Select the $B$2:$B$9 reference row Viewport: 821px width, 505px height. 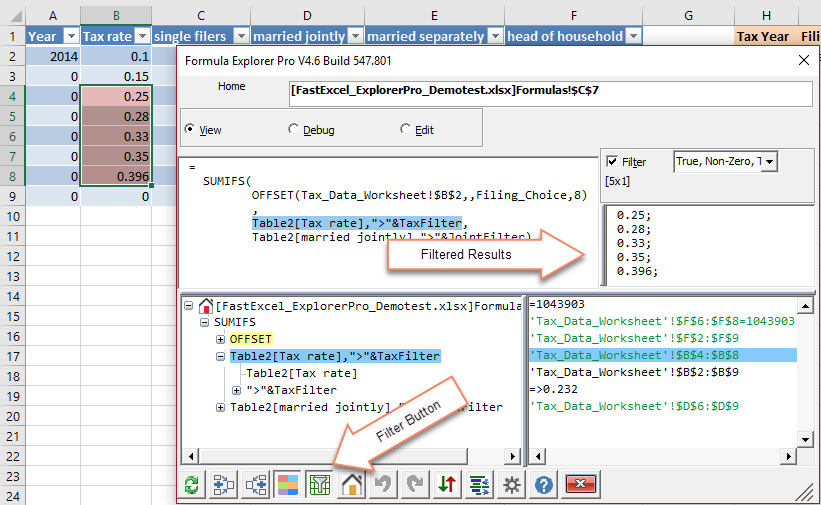coord(634,372)
